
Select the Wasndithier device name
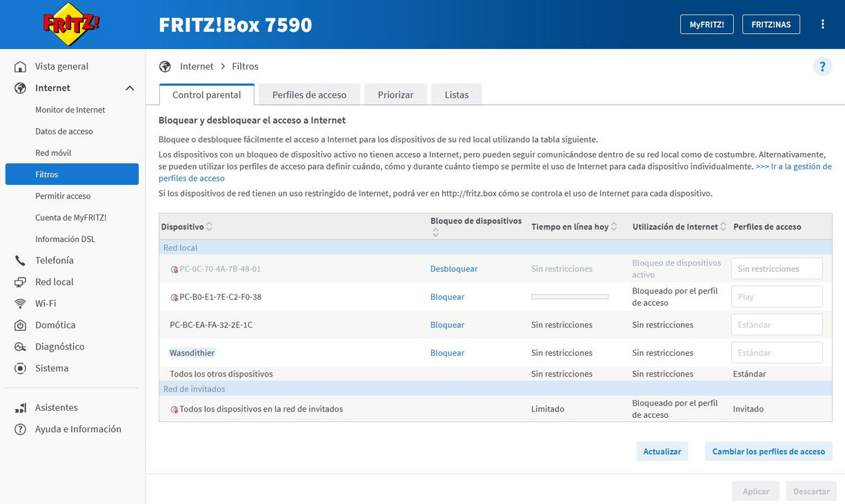pyautogui.click(x=192, y=353)
